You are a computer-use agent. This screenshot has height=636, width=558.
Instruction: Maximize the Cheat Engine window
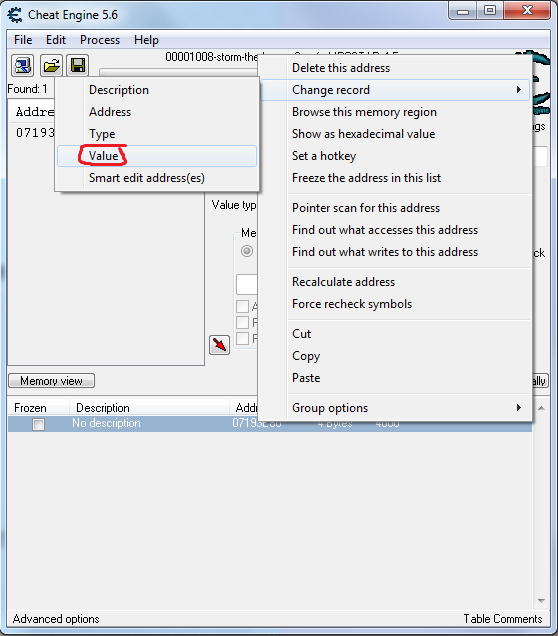pyautogui.click(x=490, y=10)
